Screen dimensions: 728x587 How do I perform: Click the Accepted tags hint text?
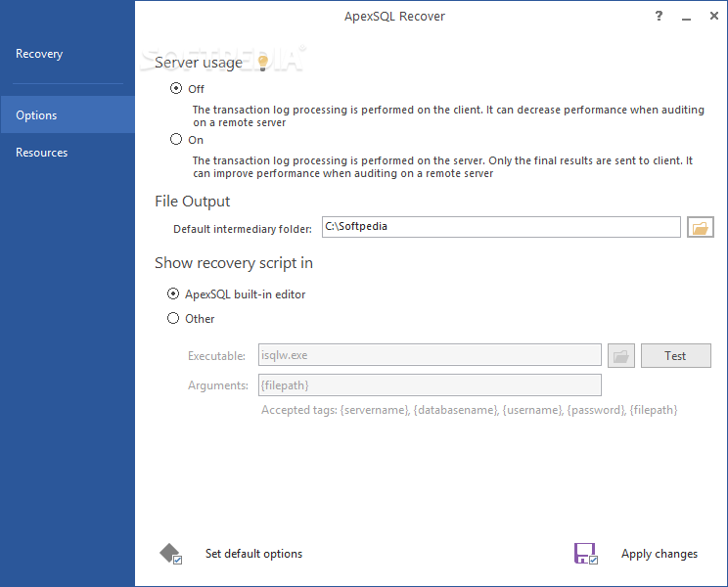pyautogui.click(x=470, y=410)
